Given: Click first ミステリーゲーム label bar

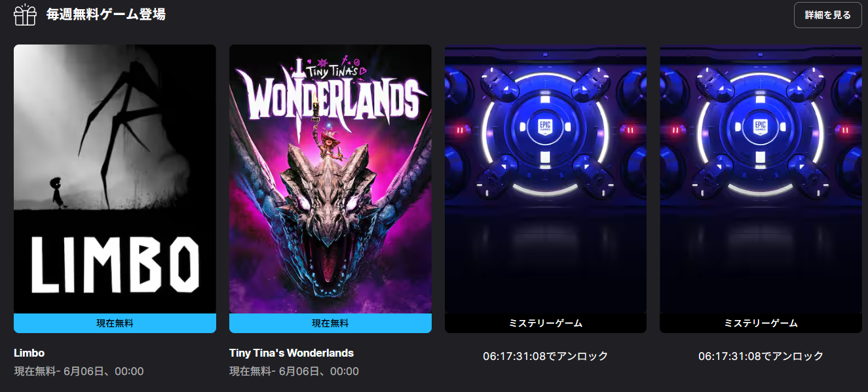Looking at the screenshot, I should pyautogui.click(x=546, y=323).
